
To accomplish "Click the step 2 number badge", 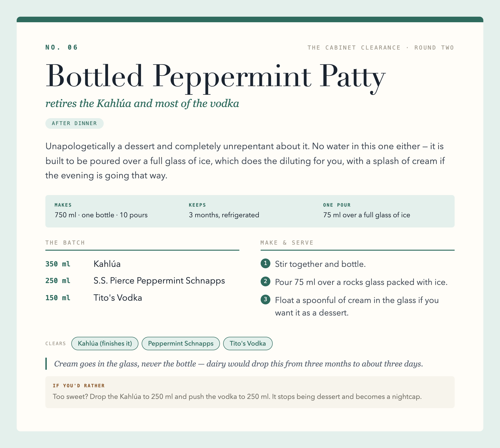I will point(265,281).
